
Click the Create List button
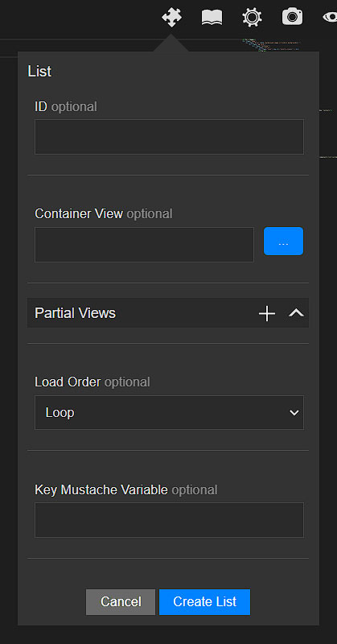(x=204, y=601)
